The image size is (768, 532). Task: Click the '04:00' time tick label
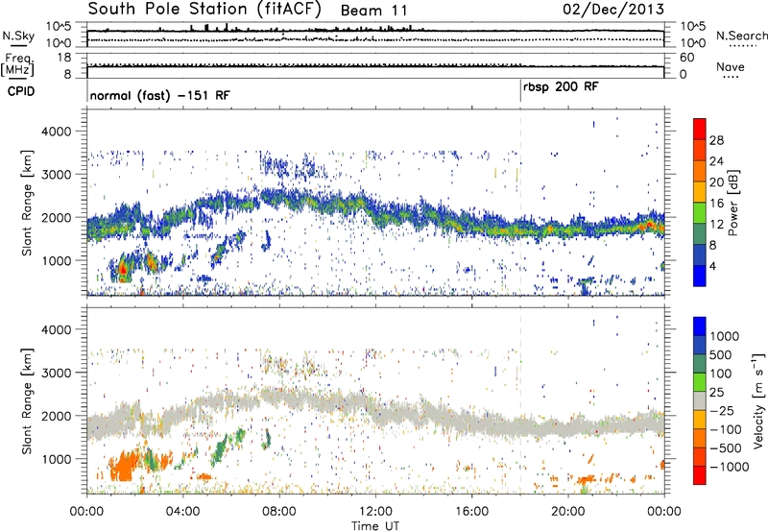(x=182, y=511)
